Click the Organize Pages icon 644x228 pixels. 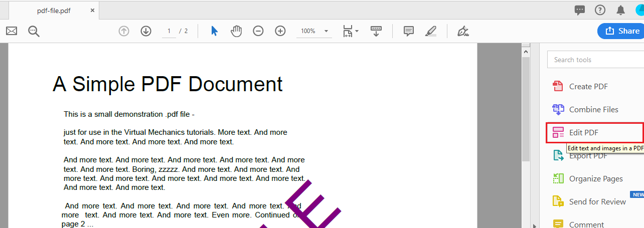pyautogui.click(x=558, y=178)
